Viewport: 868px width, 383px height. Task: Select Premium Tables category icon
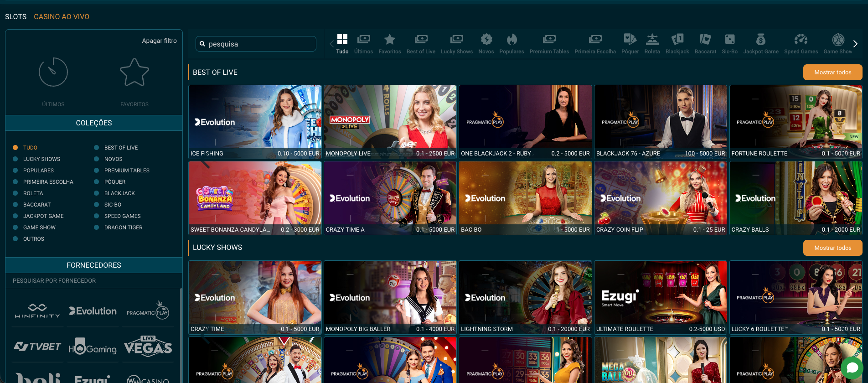tap(549, 39)
